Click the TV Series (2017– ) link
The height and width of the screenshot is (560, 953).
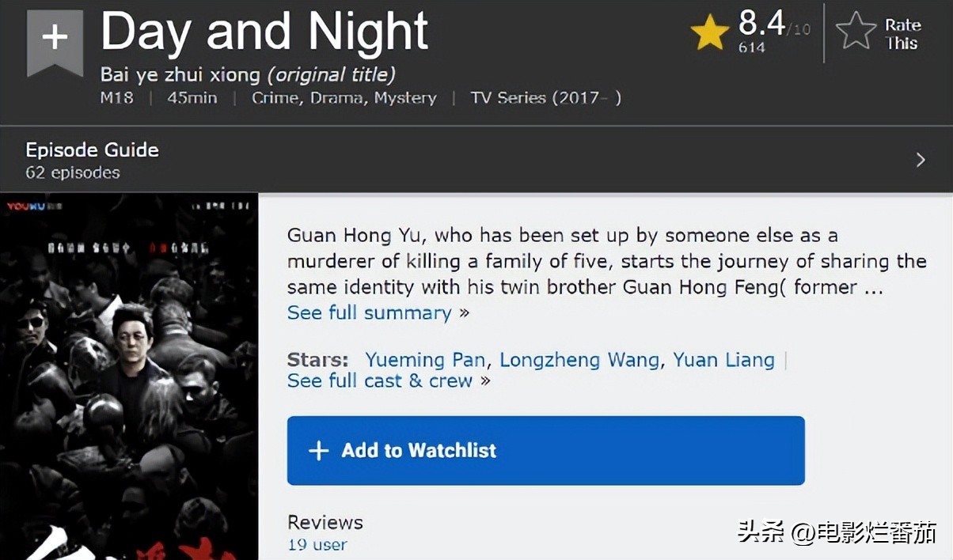545,98
